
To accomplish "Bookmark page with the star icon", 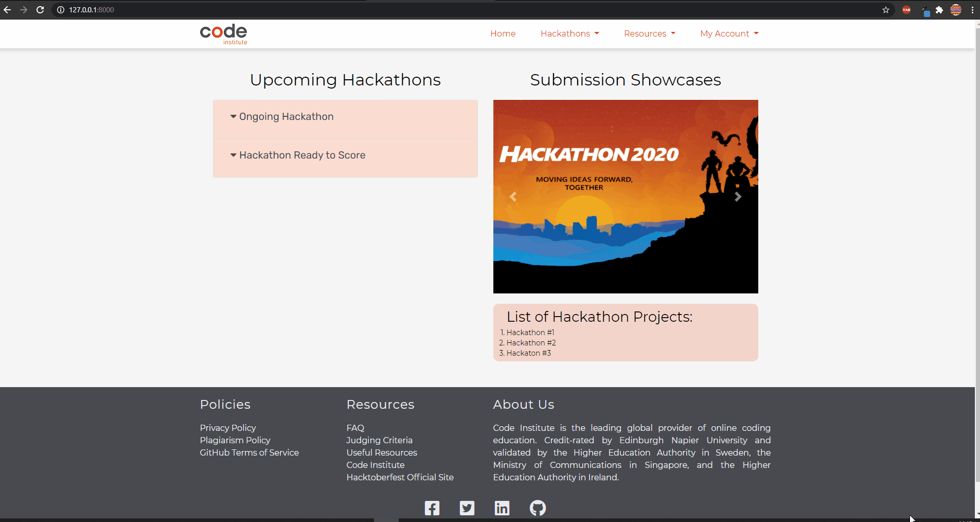I will pos(886,10).
